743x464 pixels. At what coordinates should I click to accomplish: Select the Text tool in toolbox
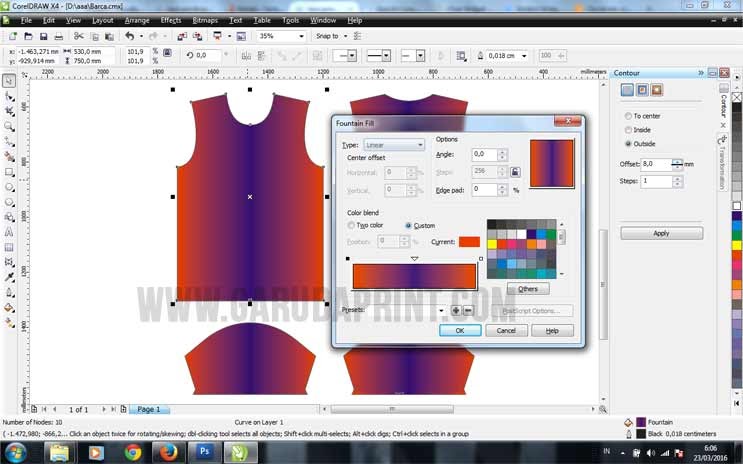(x=9, y=232)
